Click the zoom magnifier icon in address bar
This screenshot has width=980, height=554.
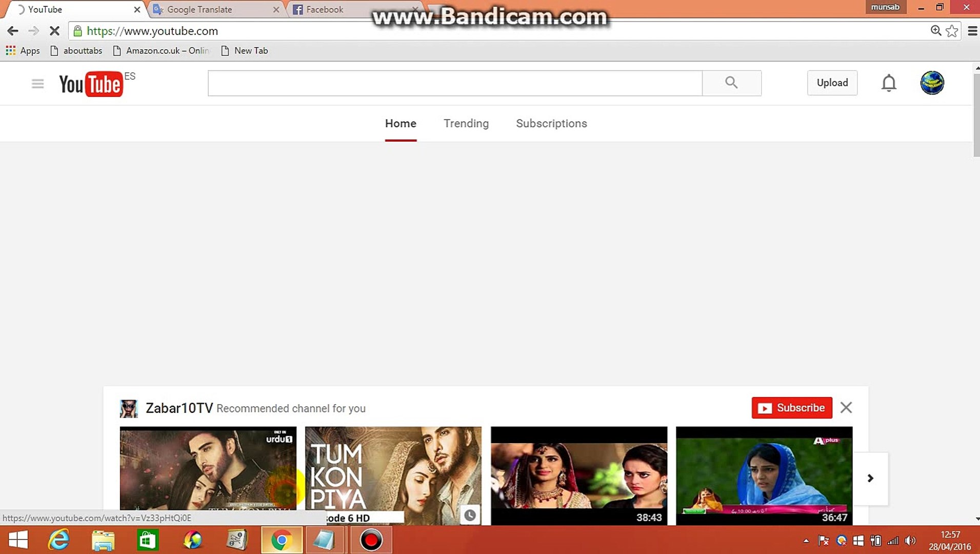click(x=936, y=31)
